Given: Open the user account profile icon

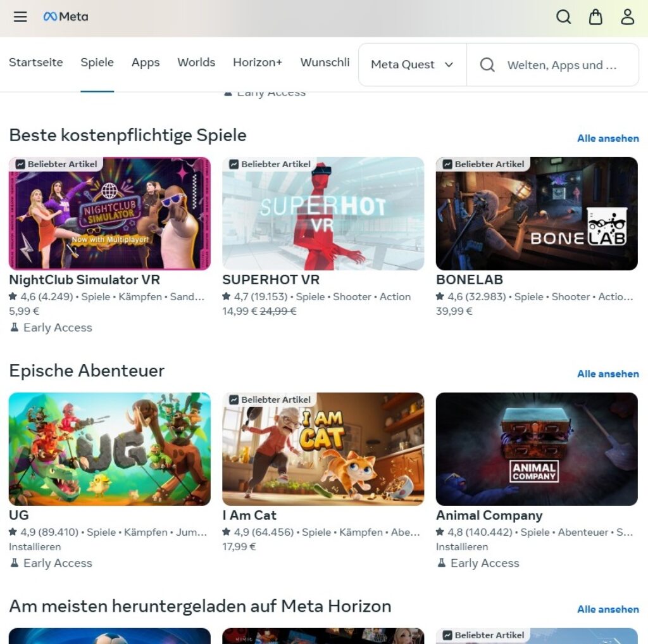Looking at the screenshot, I should (x=627, y=17).
